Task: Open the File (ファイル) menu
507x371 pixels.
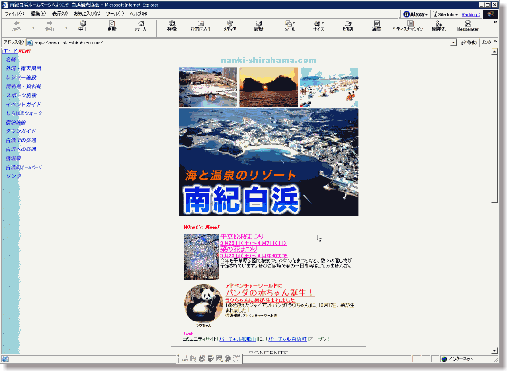Action: [x=14, y=14]
